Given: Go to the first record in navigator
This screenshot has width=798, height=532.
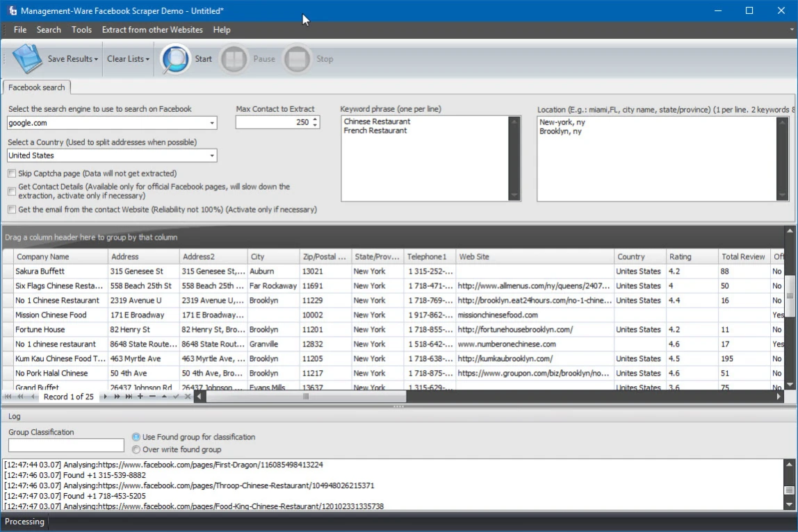Looking at the screenshot, I should [8, 397].
